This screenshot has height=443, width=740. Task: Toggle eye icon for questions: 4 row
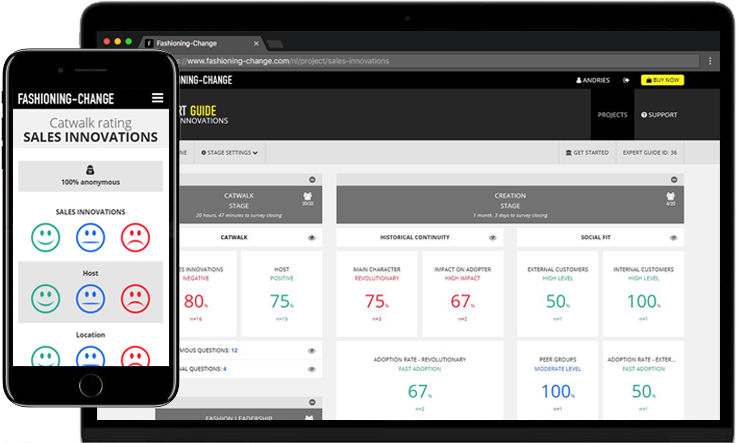(x=311, y=369)
